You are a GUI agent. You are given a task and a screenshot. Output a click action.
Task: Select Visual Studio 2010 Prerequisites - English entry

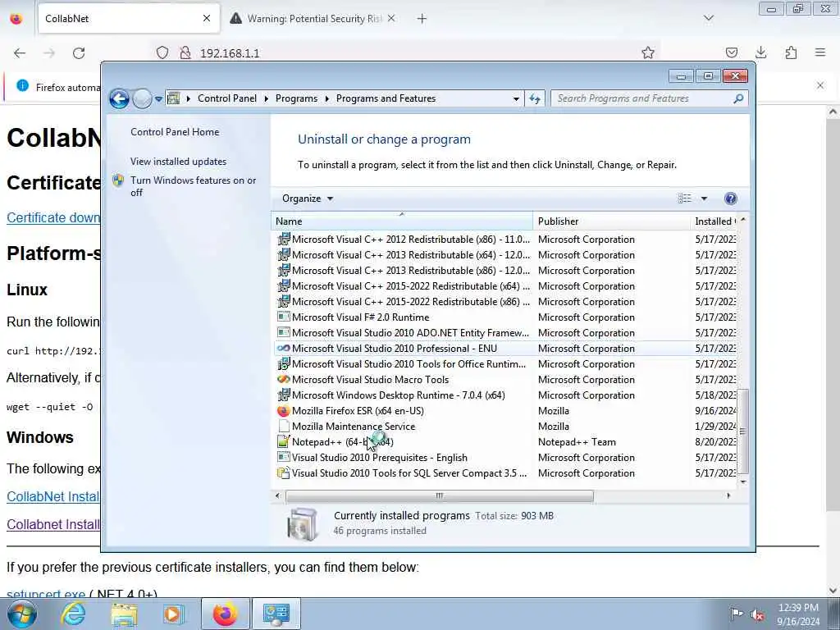click(x=505, y=458)
